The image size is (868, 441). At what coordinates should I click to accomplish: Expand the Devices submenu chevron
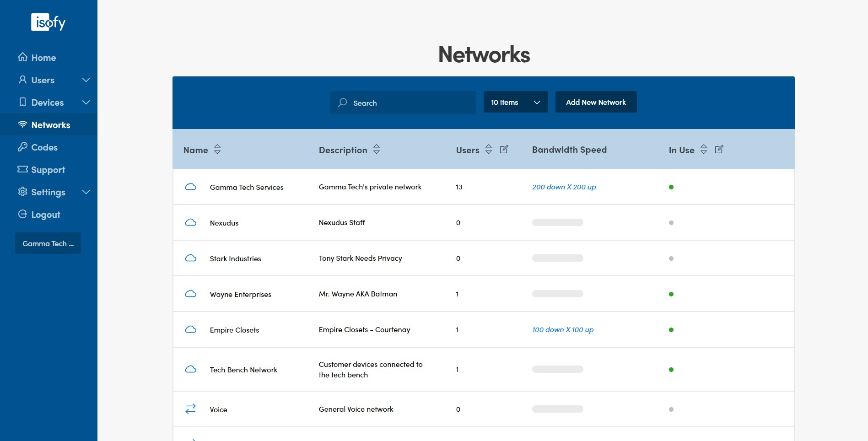tap(86, 102)
